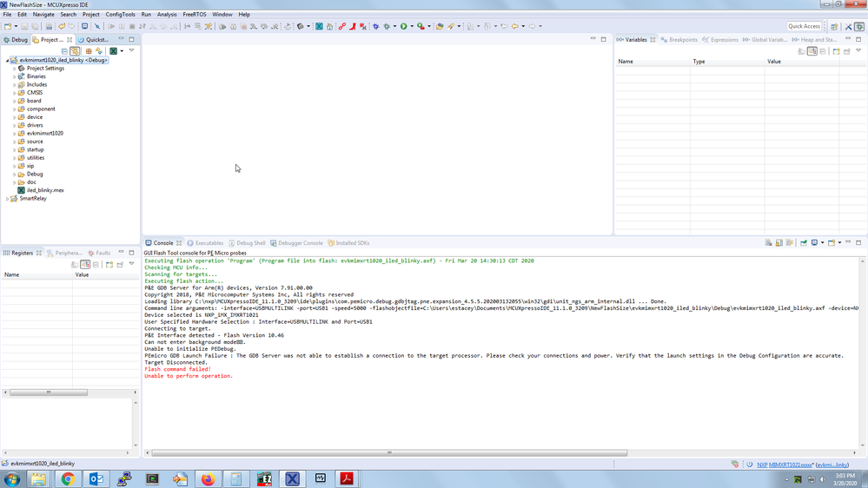
Task: Open the ConfigTools menu
Action: (x=120, y=15)
